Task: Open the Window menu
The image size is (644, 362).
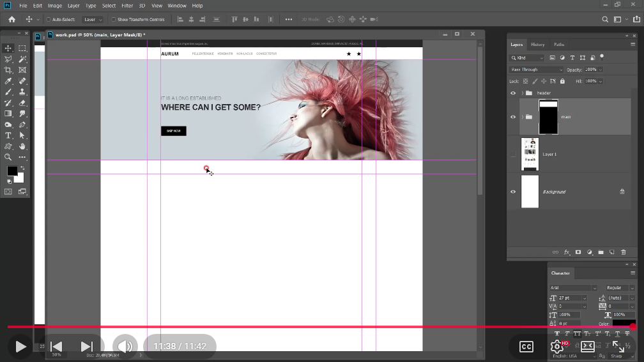Action: [177, 6]
